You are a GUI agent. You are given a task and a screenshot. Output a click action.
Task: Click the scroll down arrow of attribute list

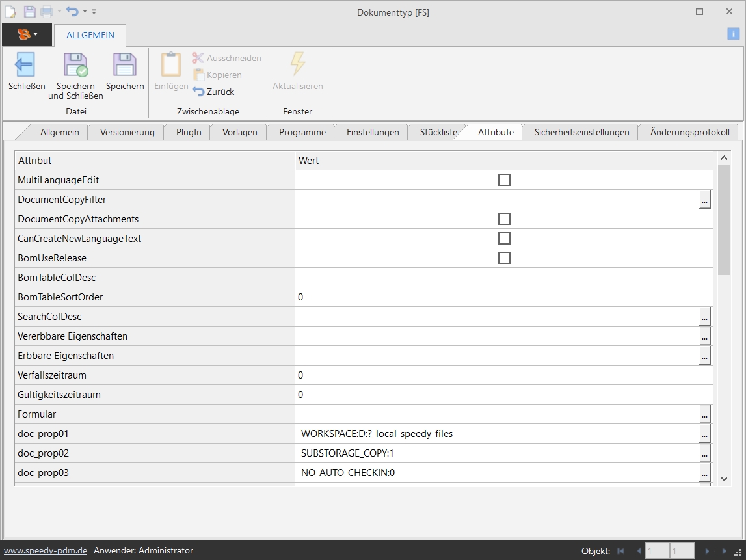point(724,479)
